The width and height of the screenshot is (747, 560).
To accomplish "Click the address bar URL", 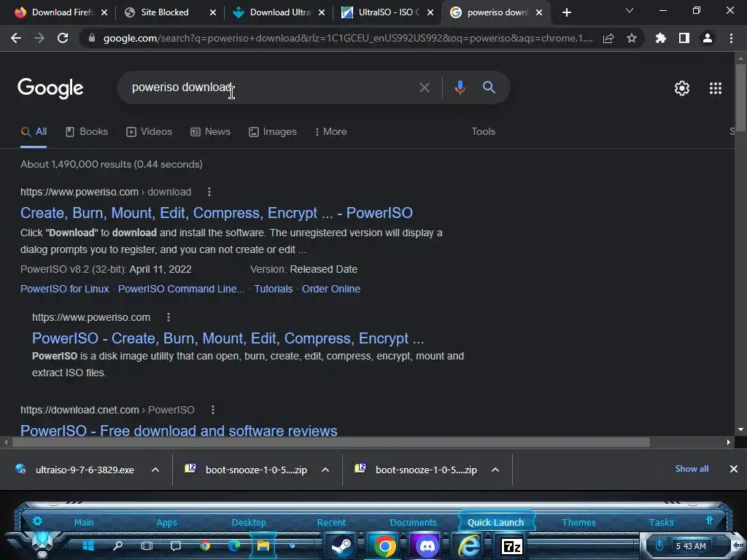I will (x=348, y=38).
